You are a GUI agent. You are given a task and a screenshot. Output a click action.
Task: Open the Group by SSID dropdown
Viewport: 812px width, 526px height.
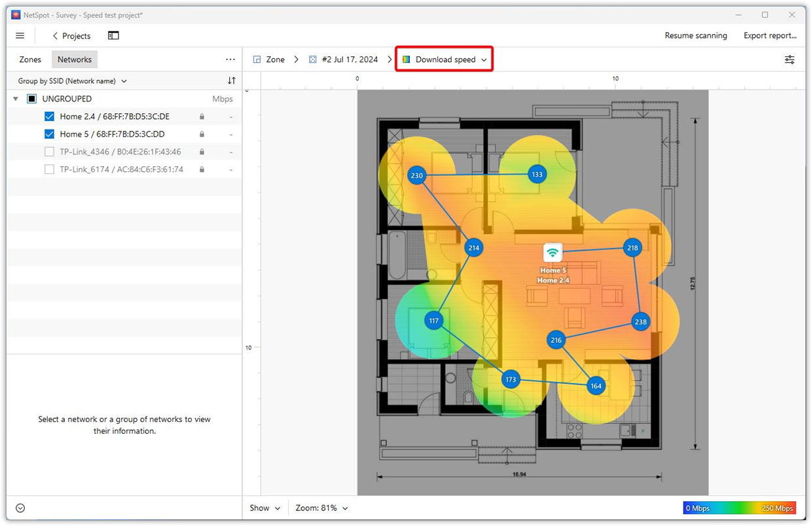71,80
